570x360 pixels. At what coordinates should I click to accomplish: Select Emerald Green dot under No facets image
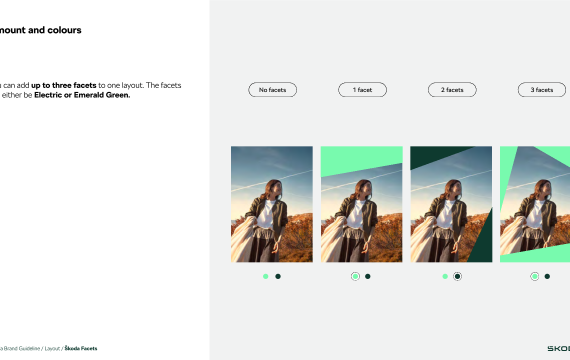click(x=278, y=276)
